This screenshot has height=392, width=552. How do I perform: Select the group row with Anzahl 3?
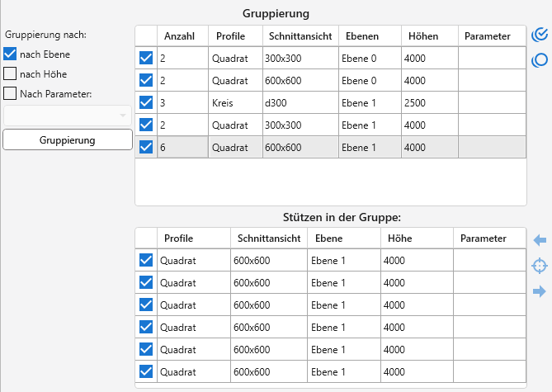pos(330,102)
